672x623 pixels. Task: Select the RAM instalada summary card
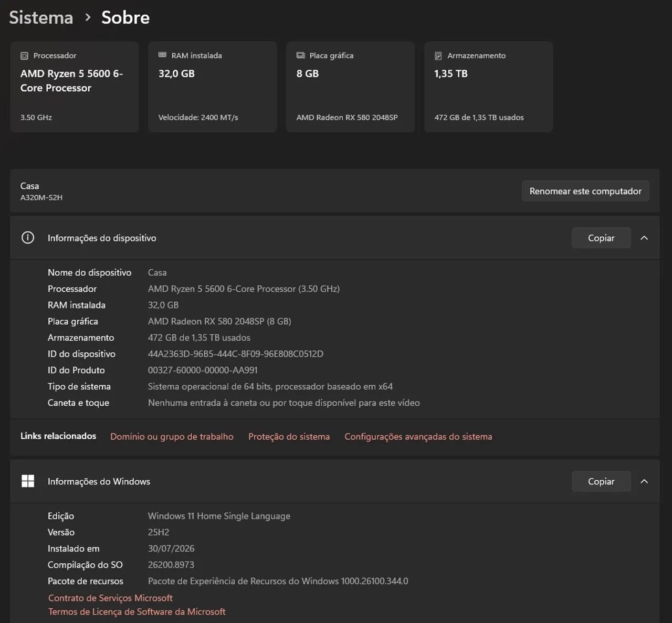pyautogui.click(x=213, y=87)
